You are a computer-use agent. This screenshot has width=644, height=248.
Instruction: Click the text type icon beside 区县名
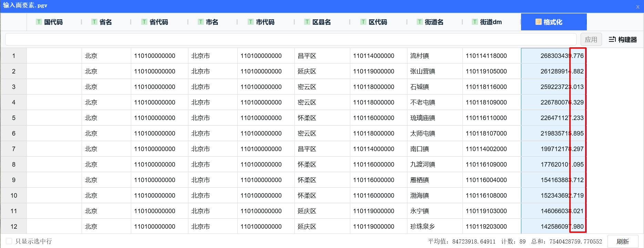[307, 22]
